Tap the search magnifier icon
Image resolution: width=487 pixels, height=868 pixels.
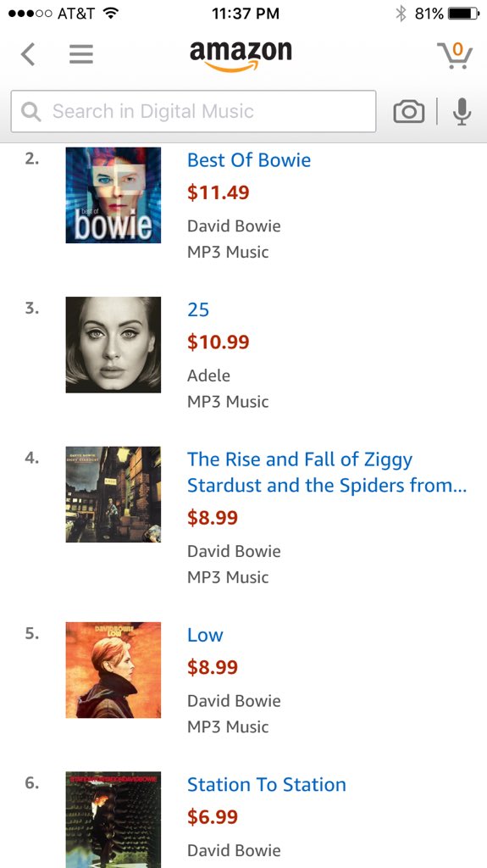[31, 112]
